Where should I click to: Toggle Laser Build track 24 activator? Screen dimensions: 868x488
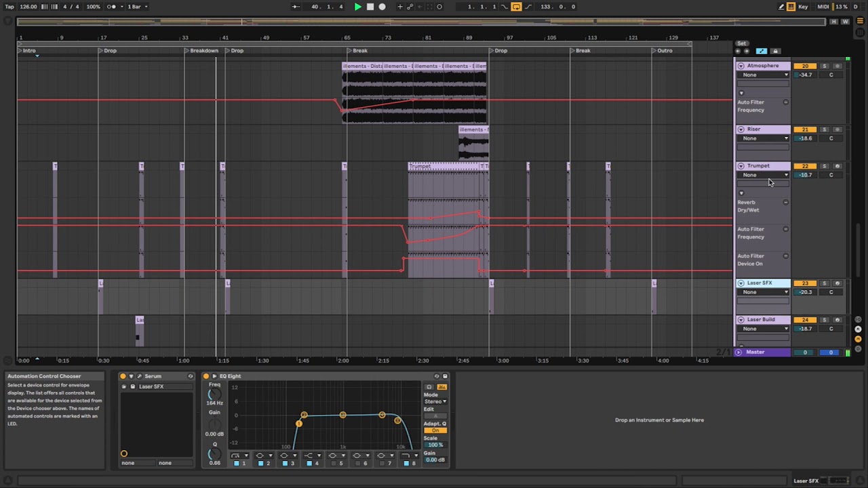[805, 320]
